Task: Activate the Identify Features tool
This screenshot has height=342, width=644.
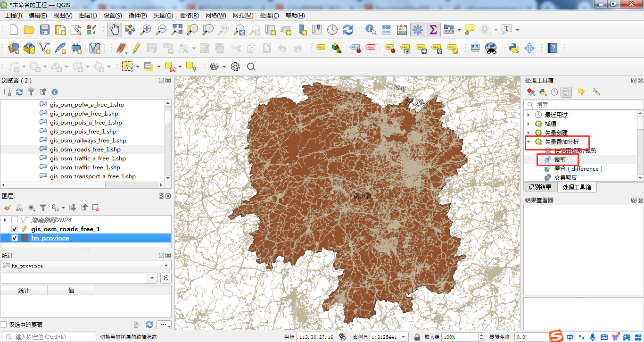Action: [371, 30]
